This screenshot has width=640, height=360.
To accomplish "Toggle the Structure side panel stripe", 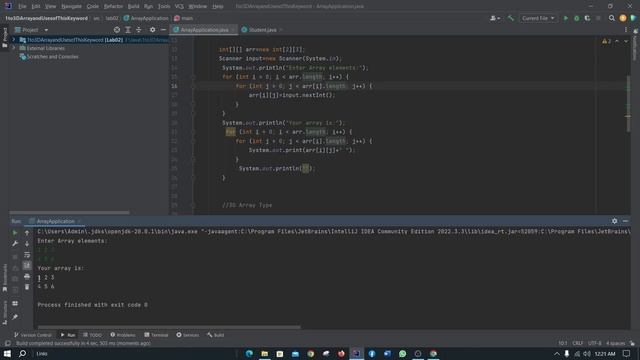I will coord(4,313).
